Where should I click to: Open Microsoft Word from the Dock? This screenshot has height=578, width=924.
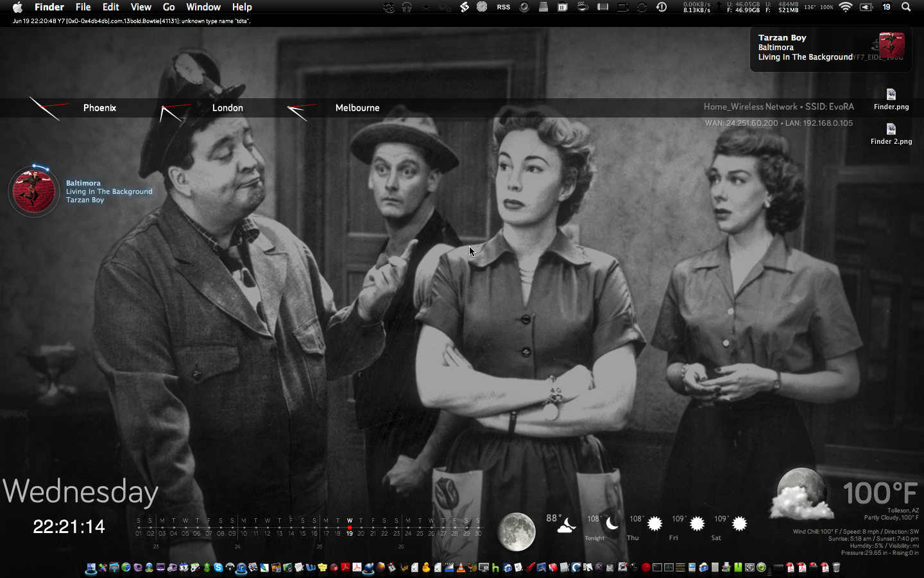click(x=311, y=567)
